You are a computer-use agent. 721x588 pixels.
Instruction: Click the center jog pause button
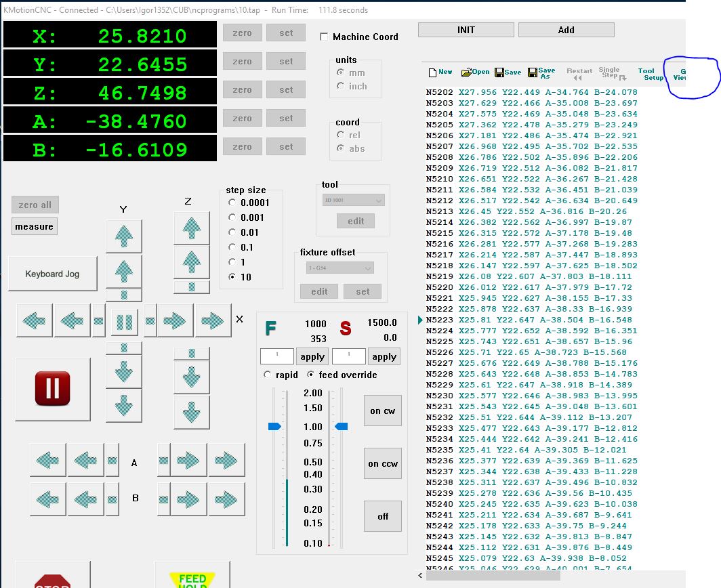click(124, 321)
